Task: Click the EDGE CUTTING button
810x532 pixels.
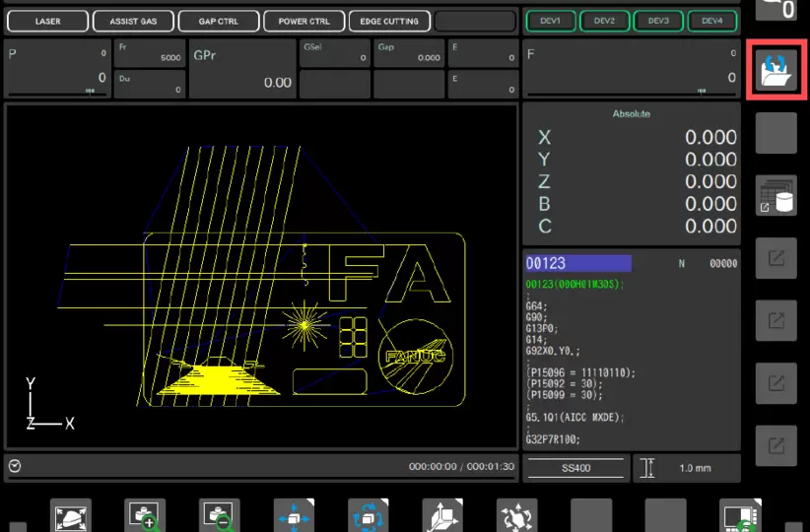Action: click(389, 21)
